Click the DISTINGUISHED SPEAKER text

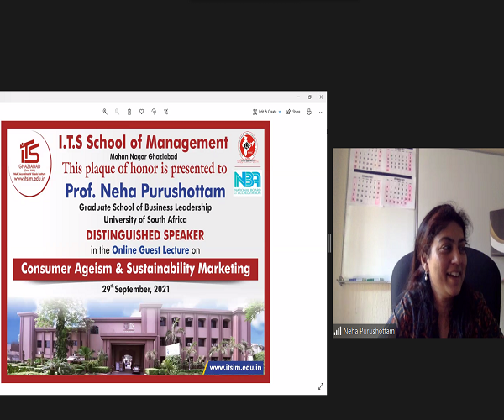[x=145, y=235]
